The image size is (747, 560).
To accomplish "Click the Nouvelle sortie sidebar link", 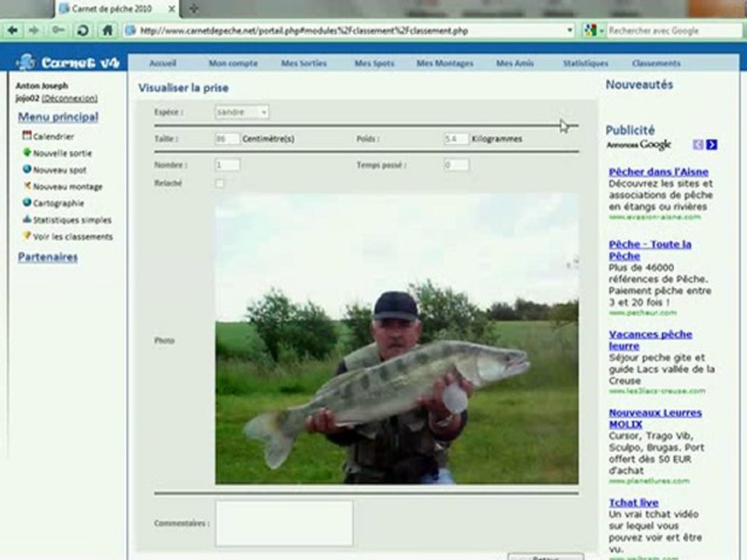I will tap(62, 153).
